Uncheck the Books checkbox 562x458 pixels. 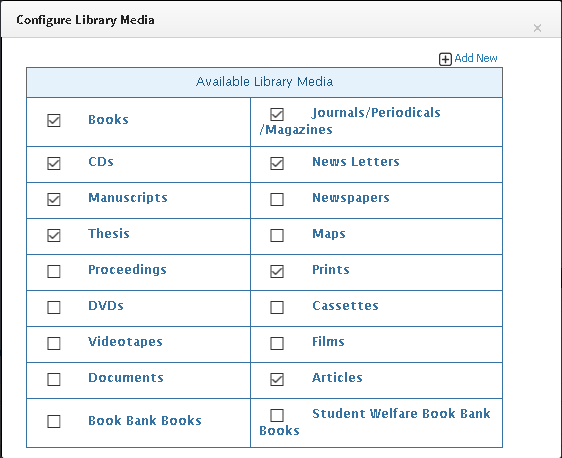[54, 120]
